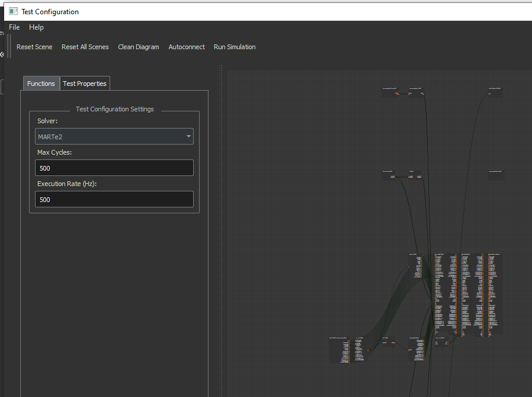
Task: Open the File menu
Action: (x=14, y=27)
